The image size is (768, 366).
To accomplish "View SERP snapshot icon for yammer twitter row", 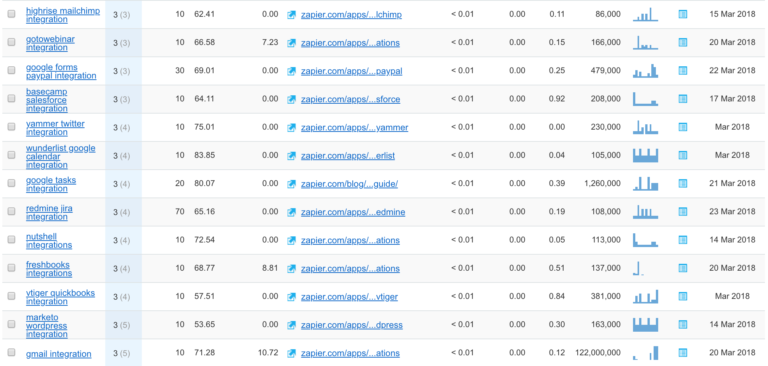I will click(x=683, y=127).
